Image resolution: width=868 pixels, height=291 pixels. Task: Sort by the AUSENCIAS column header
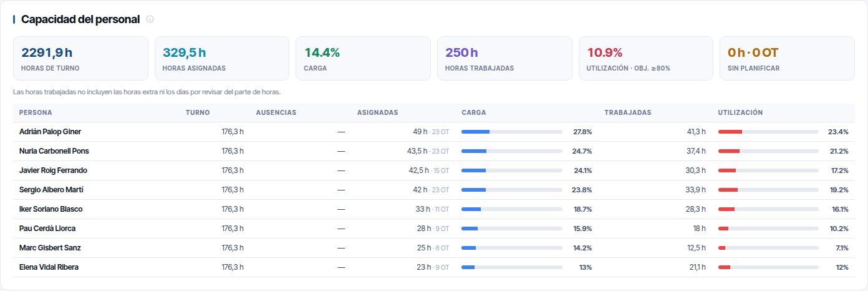click(x=276, y=112)
